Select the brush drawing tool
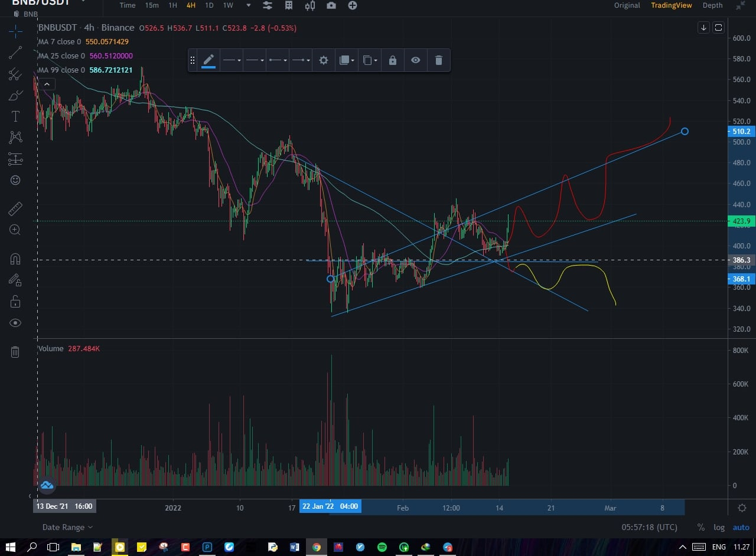 pos(15,95)
